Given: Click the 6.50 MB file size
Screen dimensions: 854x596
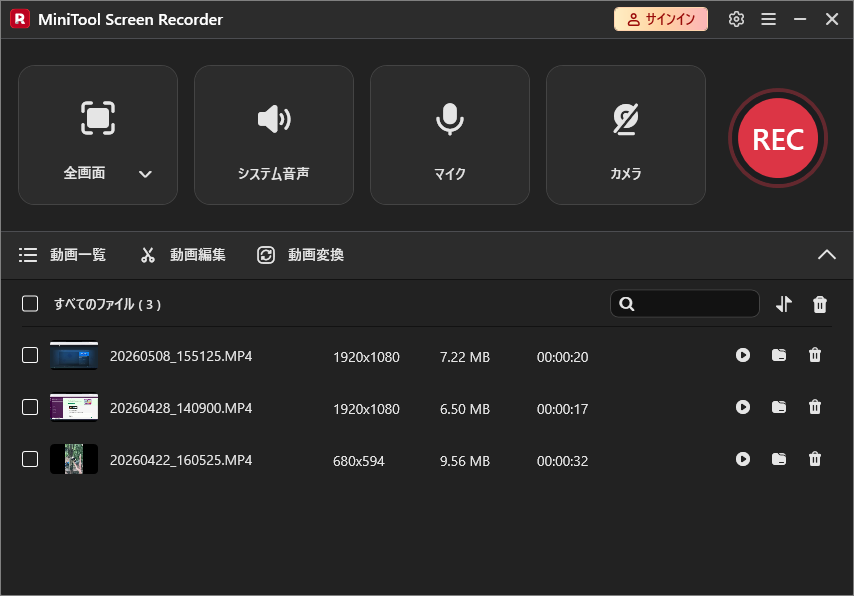Looking at the screenshot, I should [x=465, y=409].
